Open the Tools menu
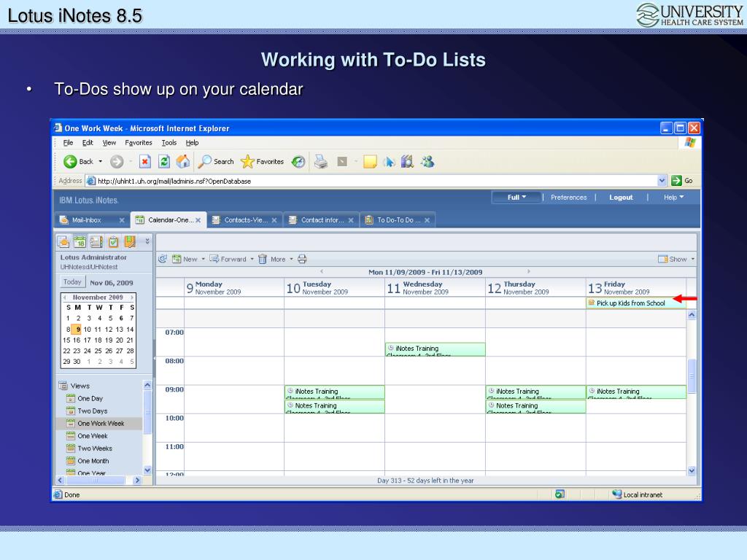This screenshot has width=747, height=560. coord(169,143)
